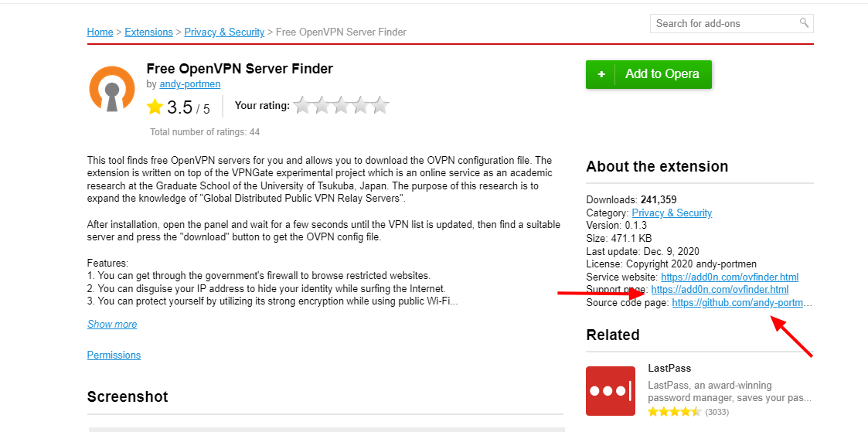The image size is (868, 432).
Task: Rate the extension five stars
Action: (x=380, y=105)
